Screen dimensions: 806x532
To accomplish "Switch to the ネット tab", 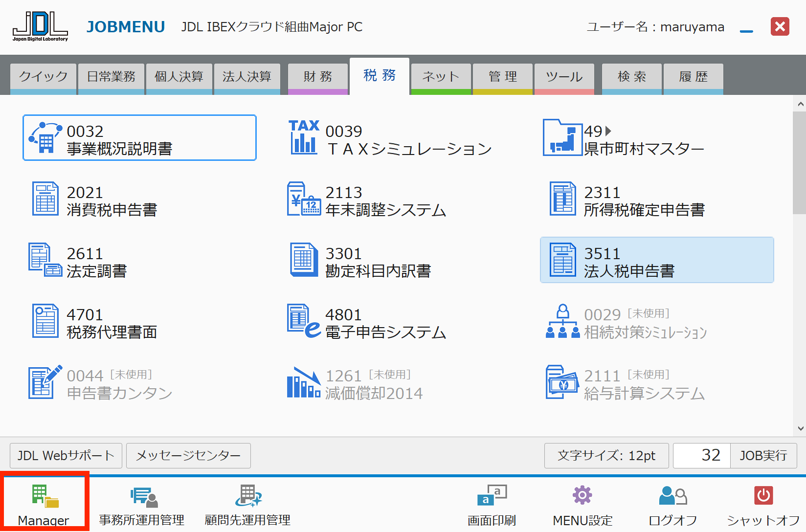I will [x=441, y=79].
